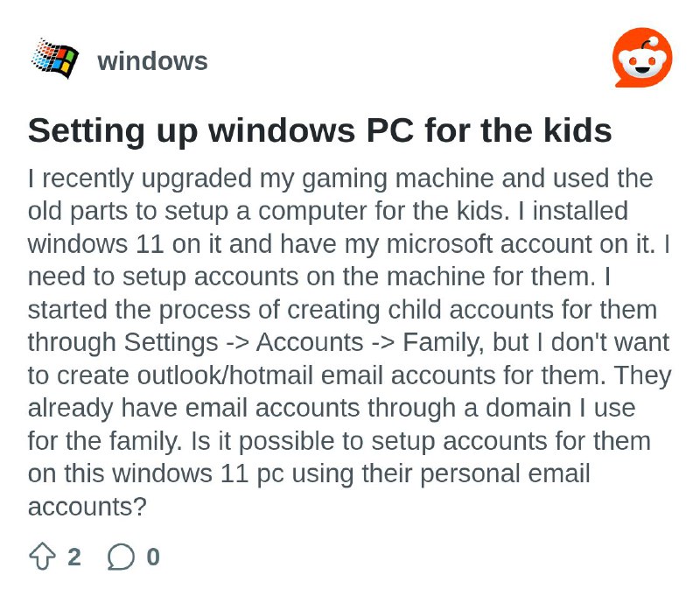Go to the windows subreddit name
700x603 pixels.
pos(152,60)
